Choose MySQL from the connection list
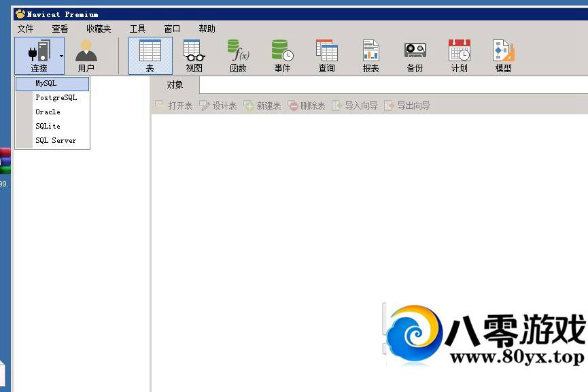 52,84
